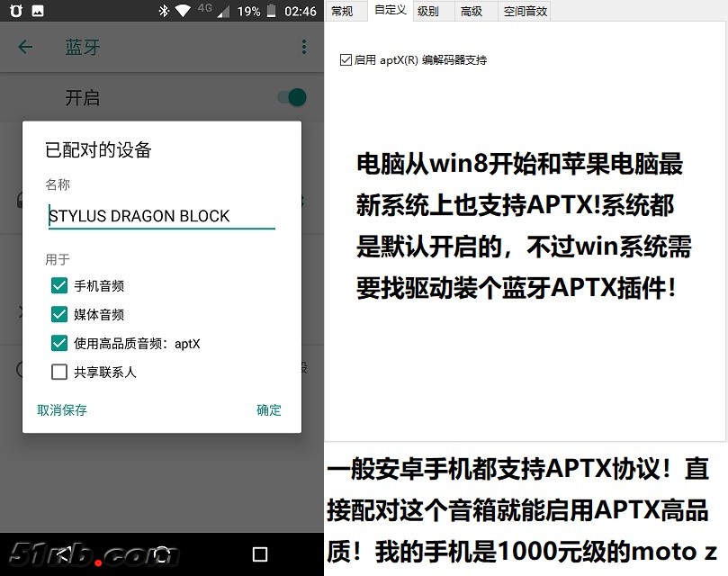Disable 使用高品质音频：aptX option
Viewport: 728px width, 576px height.
click(x=59, y=343)
